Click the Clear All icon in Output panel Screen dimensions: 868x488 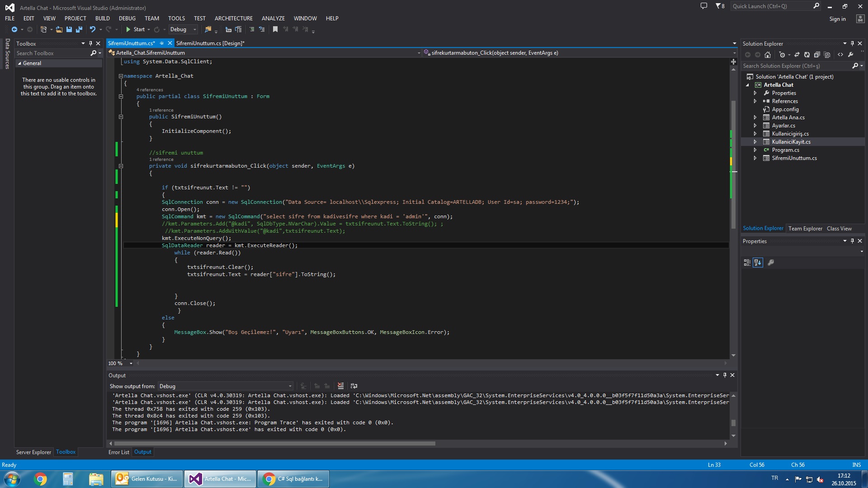point(341,386)
